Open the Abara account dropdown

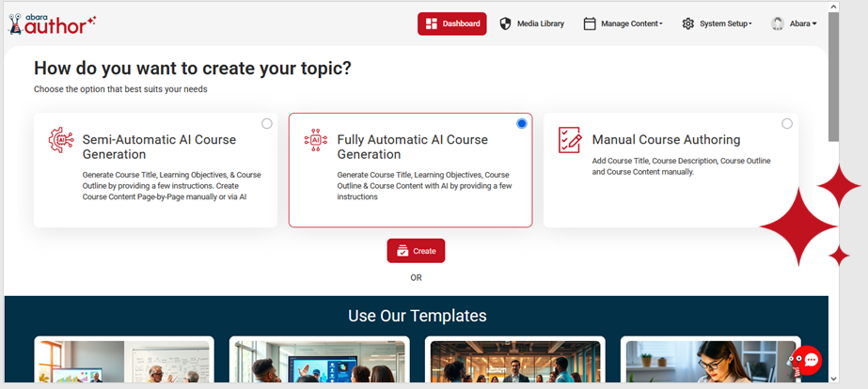pyautogui.click(x=802, y=23)
